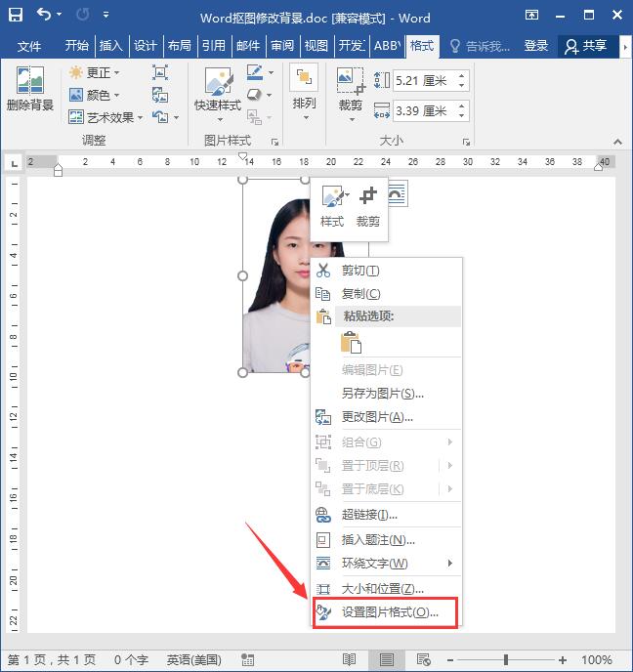Switch to the 插入 ribbon tab

click(x=110, y=46)
